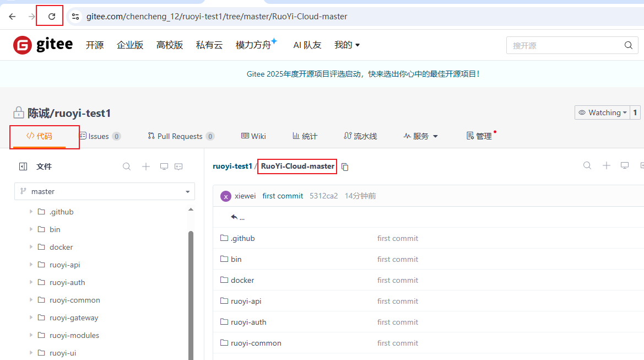Go to parent directory arrow row
The image size is (644, 360).
[238, 217]
